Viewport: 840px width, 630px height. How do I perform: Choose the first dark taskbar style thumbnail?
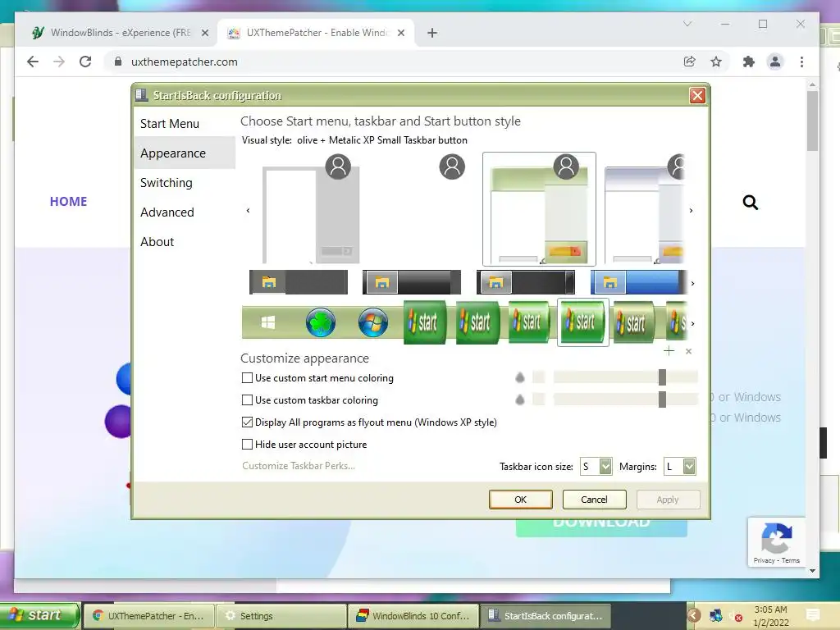coord(299,282)
